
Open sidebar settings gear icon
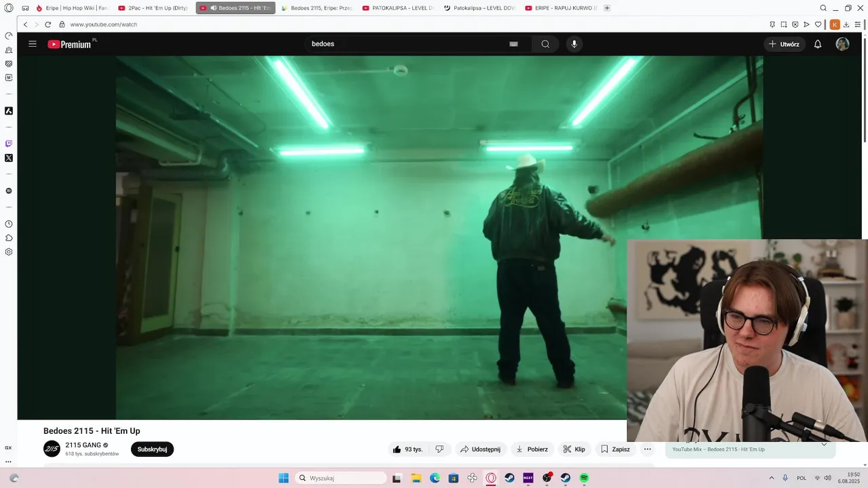[9, 252]
